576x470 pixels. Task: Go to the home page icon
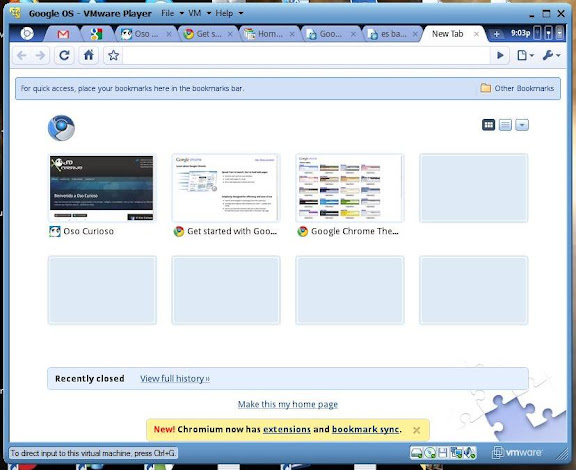coord(89,55)
